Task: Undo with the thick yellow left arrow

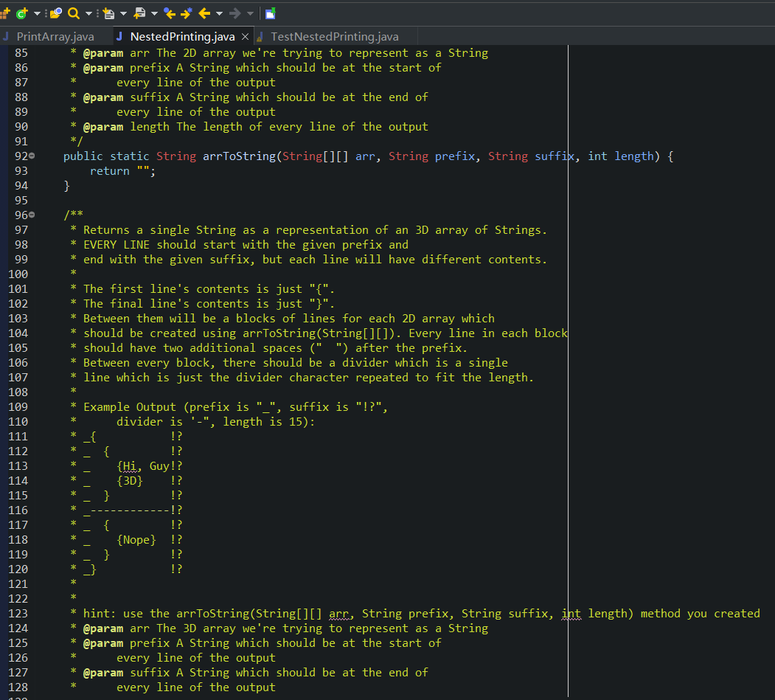Action: pyautogui.click(x=205, y=13)
